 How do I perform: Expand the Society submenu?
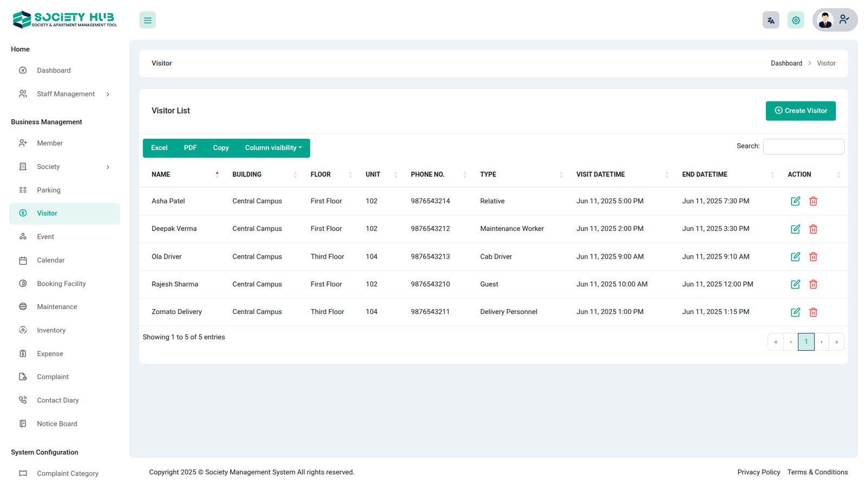[65, 167]
